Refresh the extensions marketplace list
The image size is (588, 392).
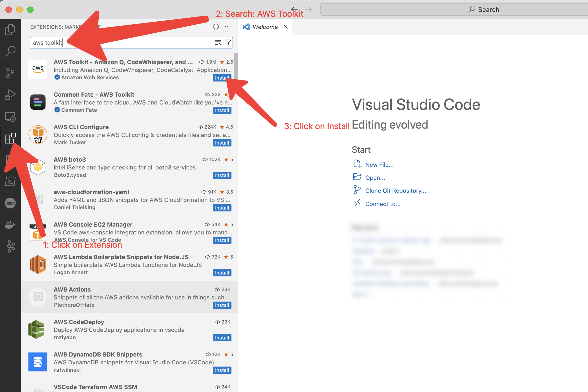coord(216,27)
